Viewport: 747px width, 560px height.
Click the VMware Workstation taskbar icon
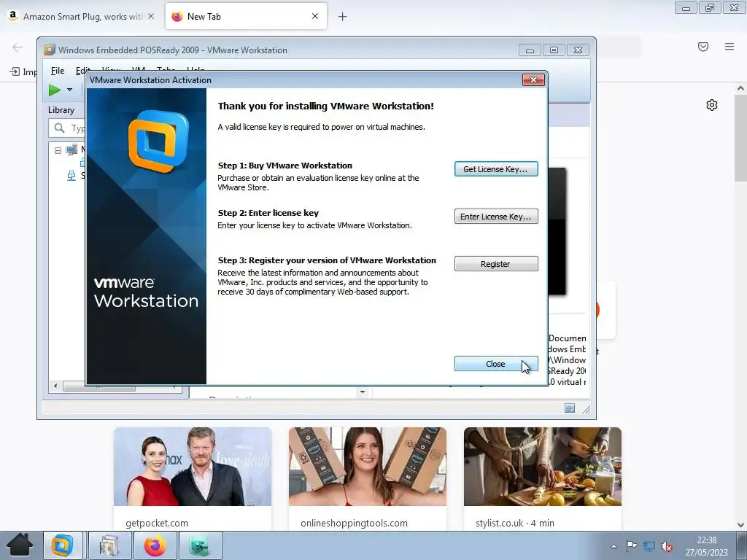(63, 545)
